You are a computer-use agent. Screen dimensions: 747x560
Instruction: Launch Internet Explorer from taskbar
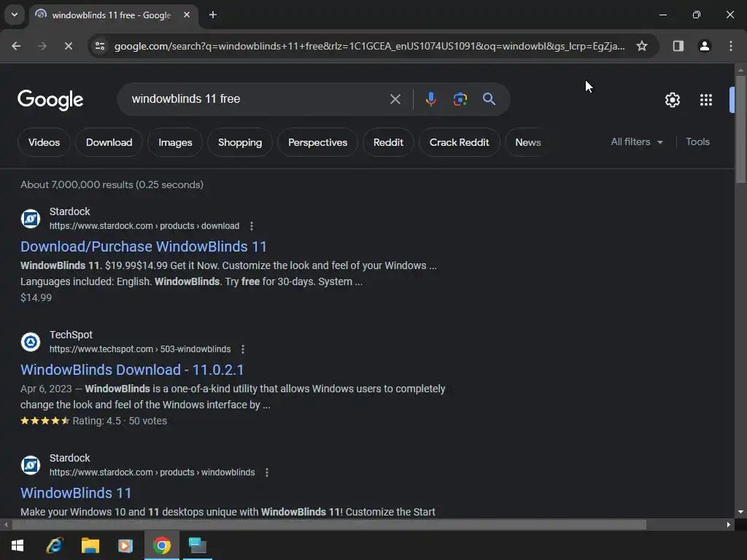tap(54, 545)
